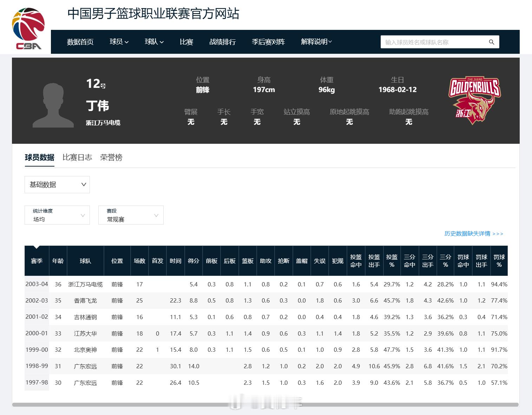The width and height of the screenshot is (532, 415).
Task: Click the 浙江万马电缆 team name under player
Action: coord(103,123)
